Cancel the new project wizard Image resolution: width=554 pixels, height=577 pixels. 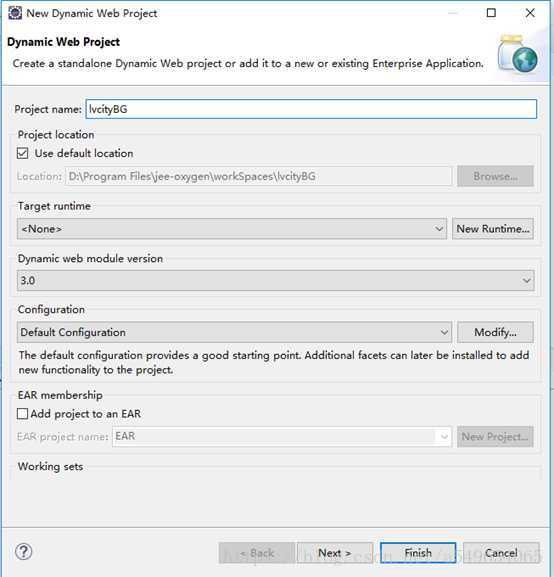coord(501,553)
